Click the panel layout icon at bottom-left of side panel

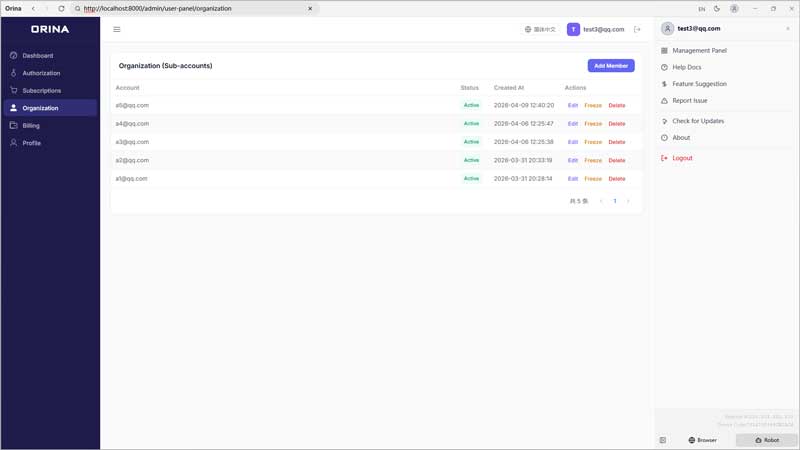(663, 440)
